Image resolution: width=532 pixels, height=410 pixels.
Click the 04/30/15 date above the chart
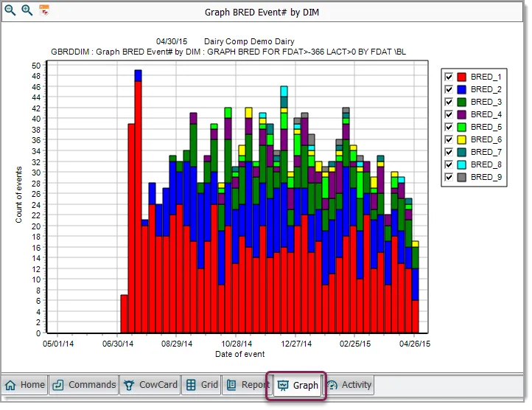(x=172, y=41)
